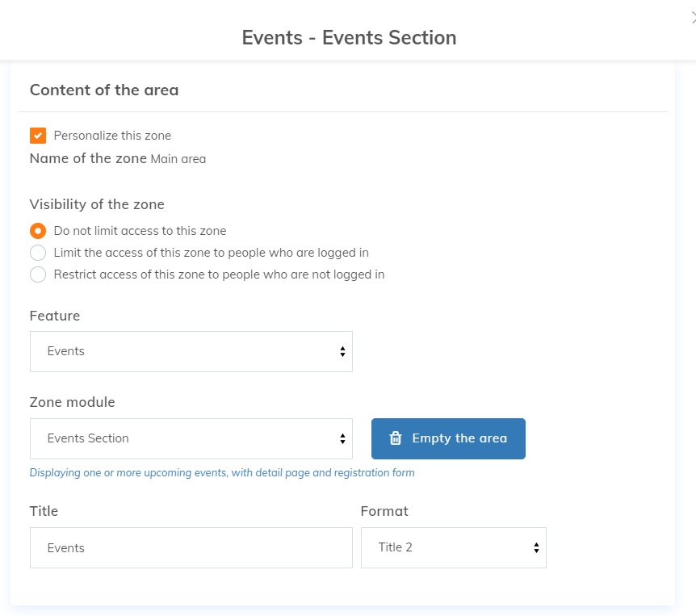The image size is (696, 616).
Task: Select the Do not limit access radio button
Action: pos(38,231)
